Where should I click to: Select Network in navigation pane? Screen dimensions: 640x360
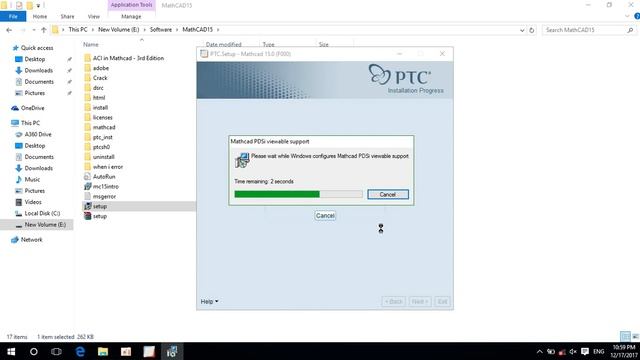(x=31, y=240)
